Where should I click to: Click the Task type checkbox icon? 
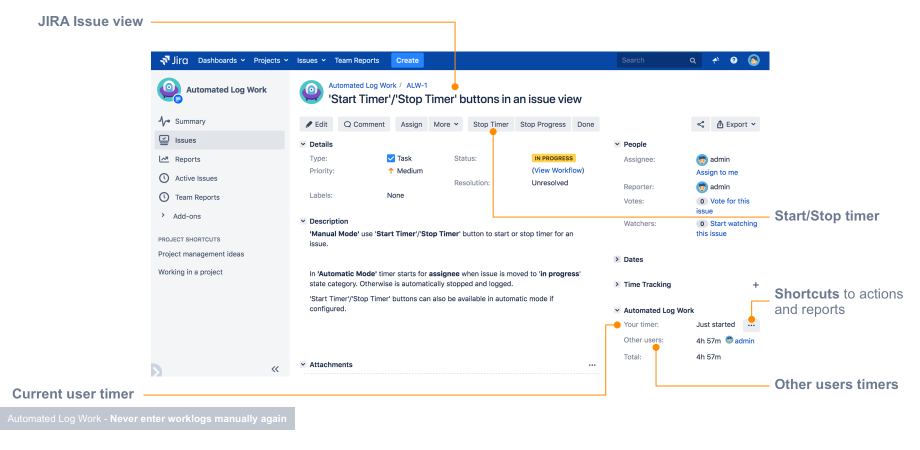click(x=391, y=158)
